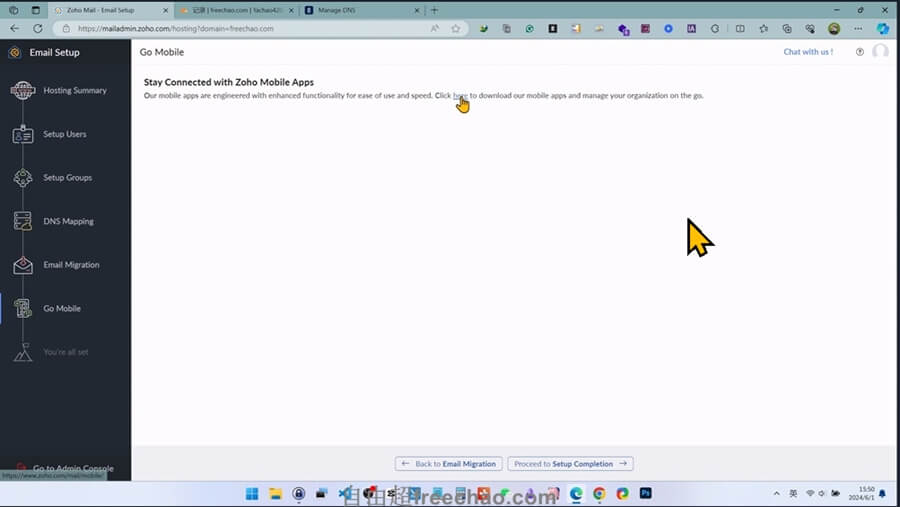Select the Go Mobile phone icon
The height and width of the screenshot is (507, 900).
[x=22, y=309]
